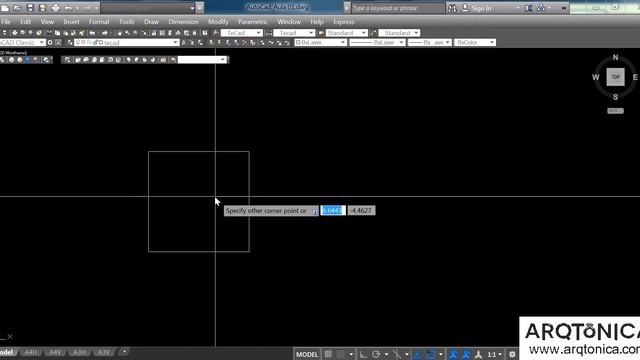Screen dimensions: 640x360
Task: Click the Open file folder icon
Action: tap(17, 8)
